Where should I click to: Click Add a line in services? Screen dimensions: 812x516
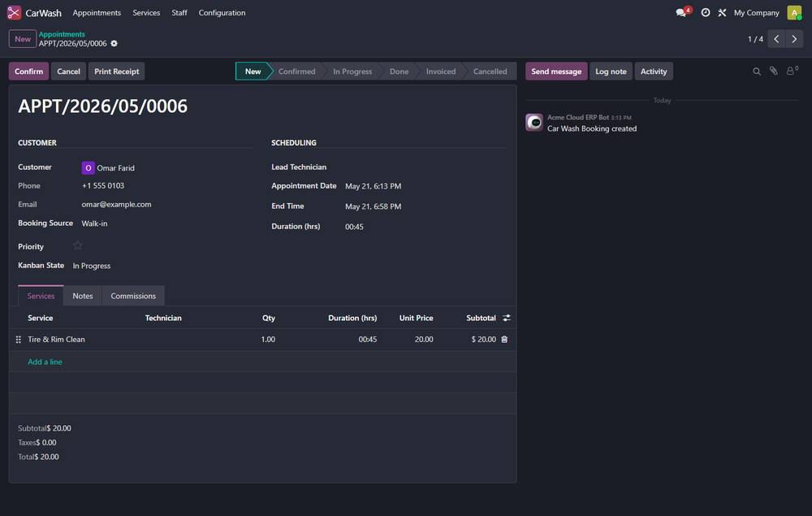click(x=45, y=362)
